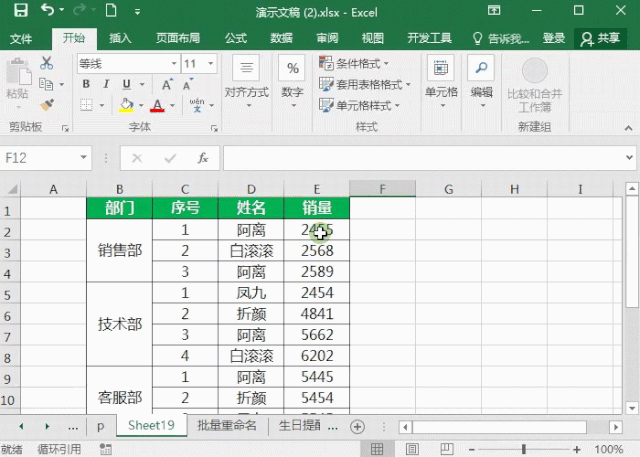Open font settings dialog launcher

(214, 128)
